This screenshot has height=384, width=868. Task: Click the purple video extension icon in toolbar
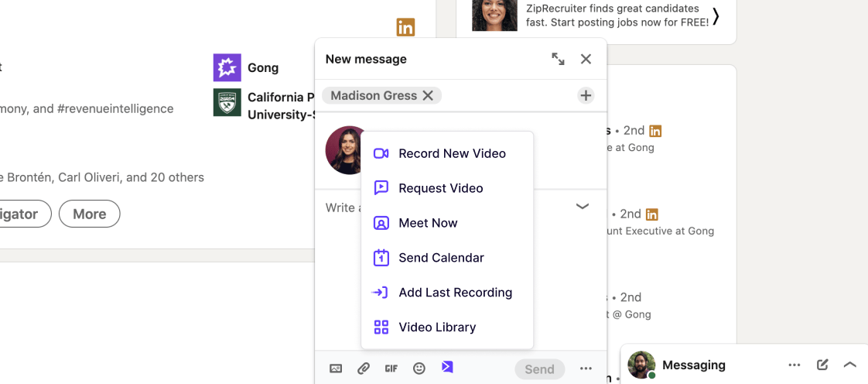pos(447,367)
